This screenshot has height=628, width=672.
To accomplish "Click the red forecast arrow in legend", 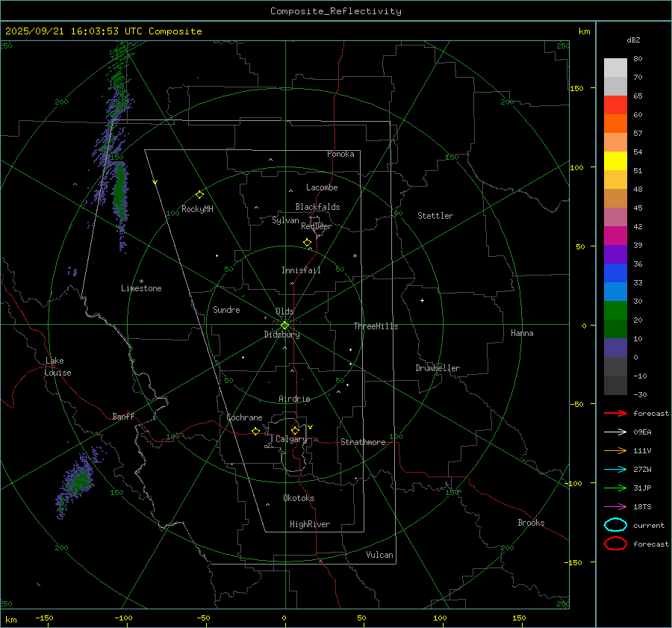I will (x=615, y=413).
